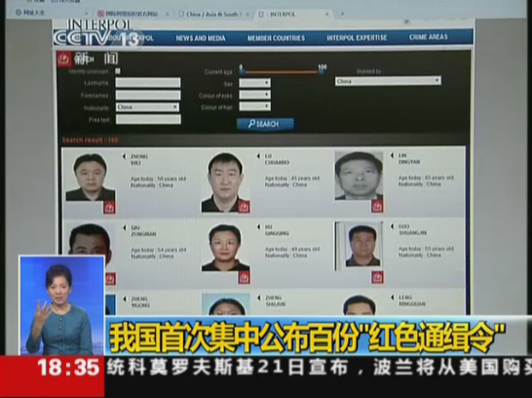Image resolution: width=532 pixels, height=398 pixels.
Task: Expand the Wanted by dropdown showing China
Action: click(388, 81)
